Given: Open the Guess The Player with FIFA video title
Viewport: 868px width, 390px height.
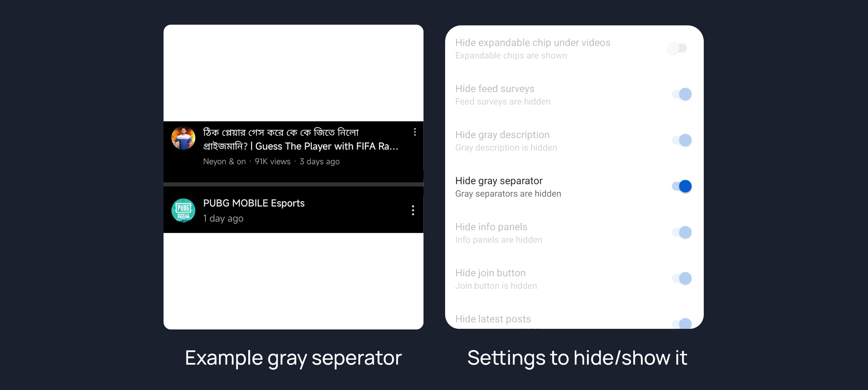Looking at the screenshot, I should (x=300, y=139).
